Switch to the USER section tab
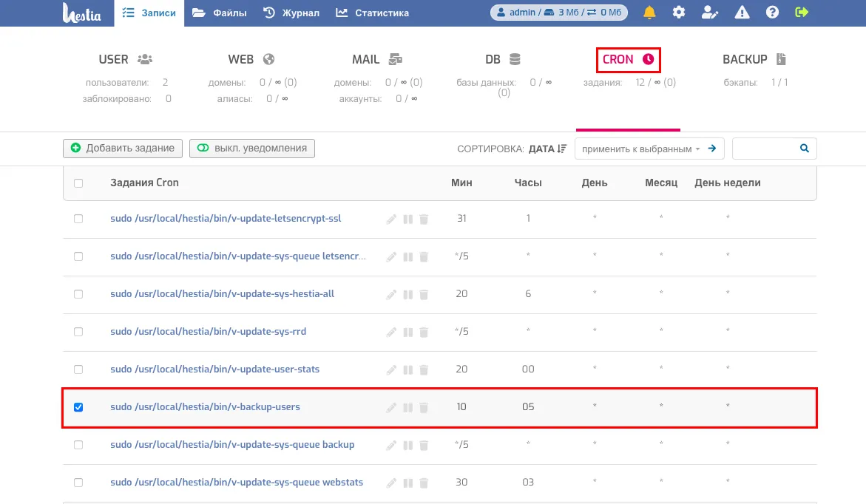 pos(126,59)
